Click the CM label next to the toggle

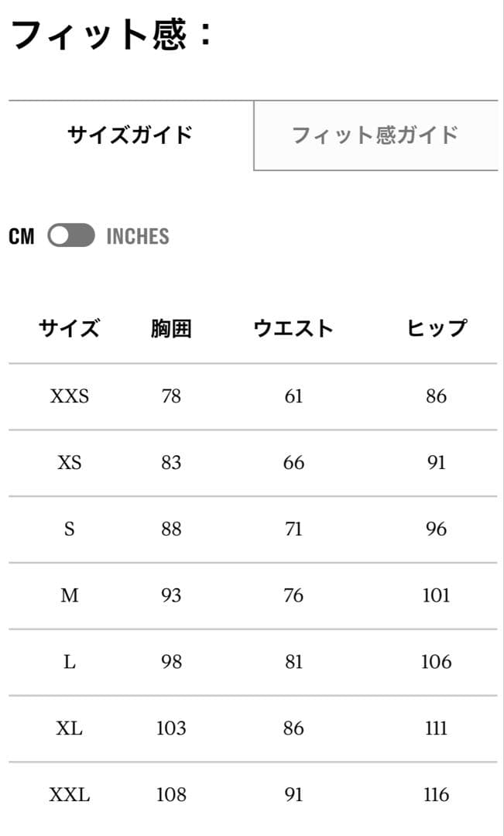click(x=22, y=236)
